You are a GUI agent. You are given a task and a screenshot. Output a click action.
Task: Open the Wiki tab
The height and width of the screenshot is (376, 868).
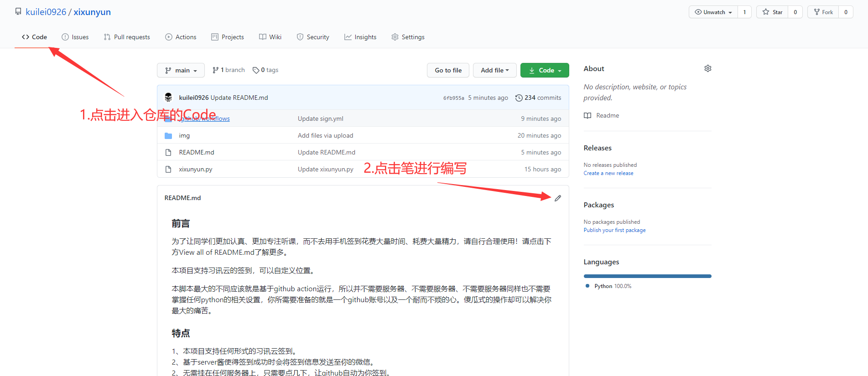[270, 37]
